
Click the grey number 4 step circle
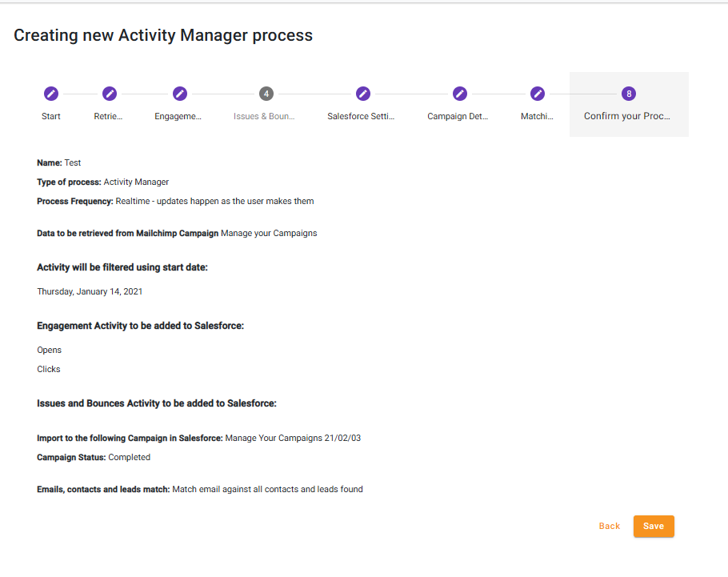point(266,94)
